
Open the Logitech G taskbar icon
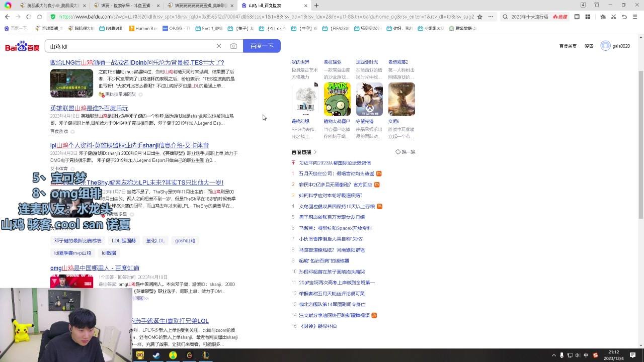[189, 355]
